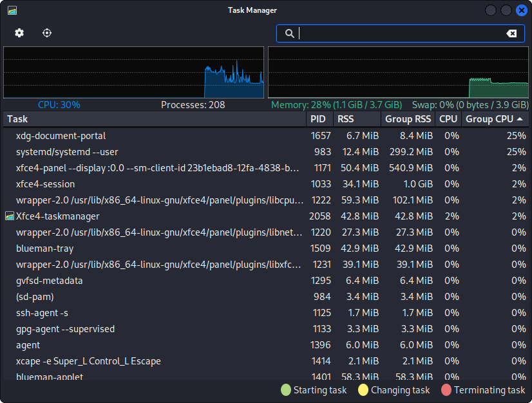The height and width of the screenshot is (403, 532).
Task: Click the 299.2 MiB Group RSS value
Action: point(411,152)
